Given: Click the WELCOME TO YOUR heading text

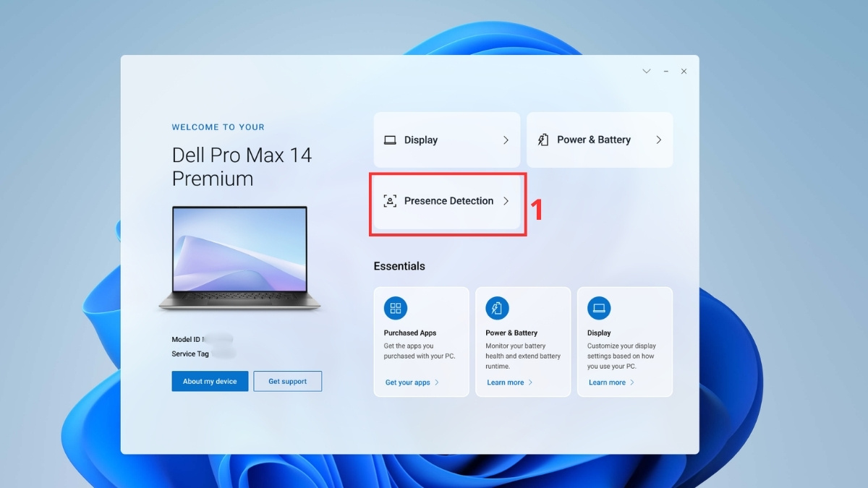Looking at the screenshot, I should [x=218, y=127].
